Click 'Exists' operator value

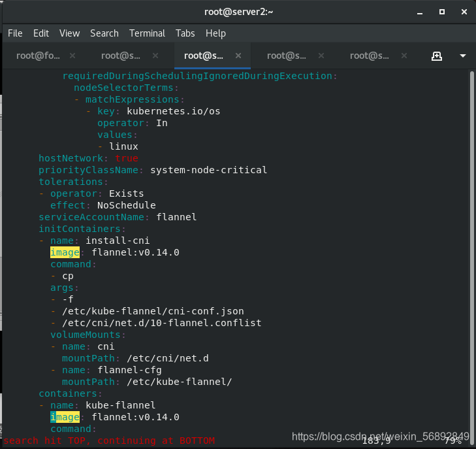[126, 193]
